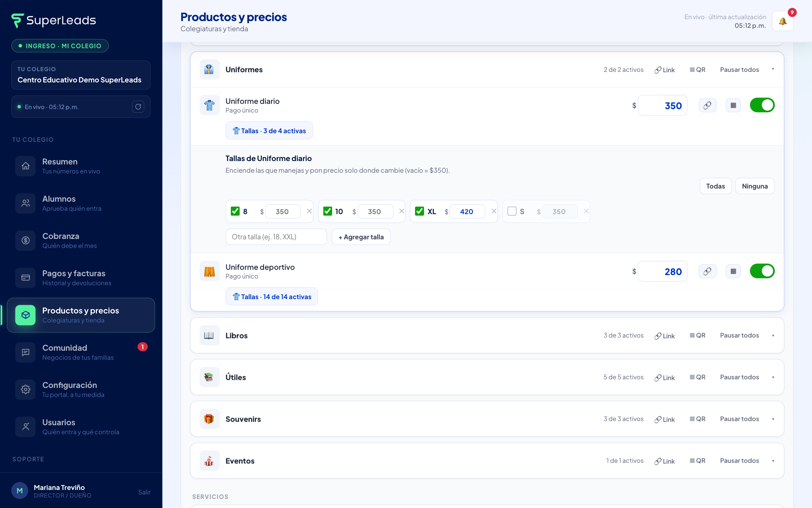Expand the Souvenirs section arrow
Screen dimensions: 812x508
click(773, 419)
